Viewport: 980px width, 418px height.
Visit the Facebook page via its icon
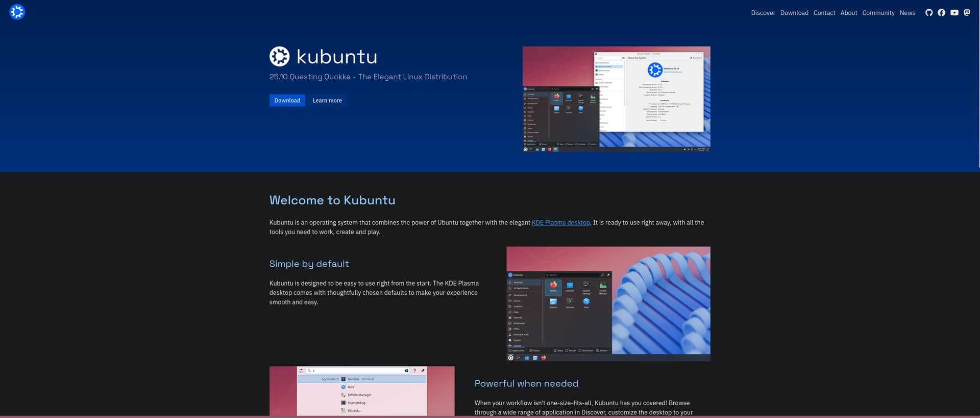coord(941,13)
